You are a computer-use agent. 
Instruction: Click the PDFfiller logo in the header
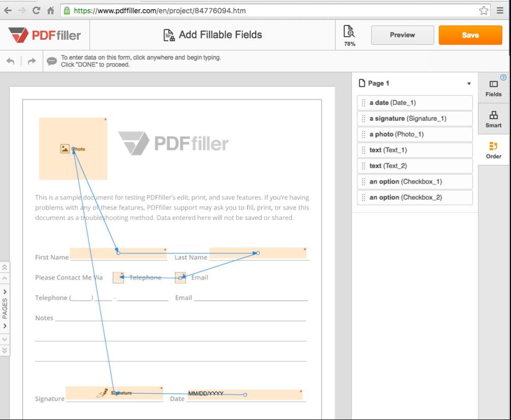(x=45, y=35)
